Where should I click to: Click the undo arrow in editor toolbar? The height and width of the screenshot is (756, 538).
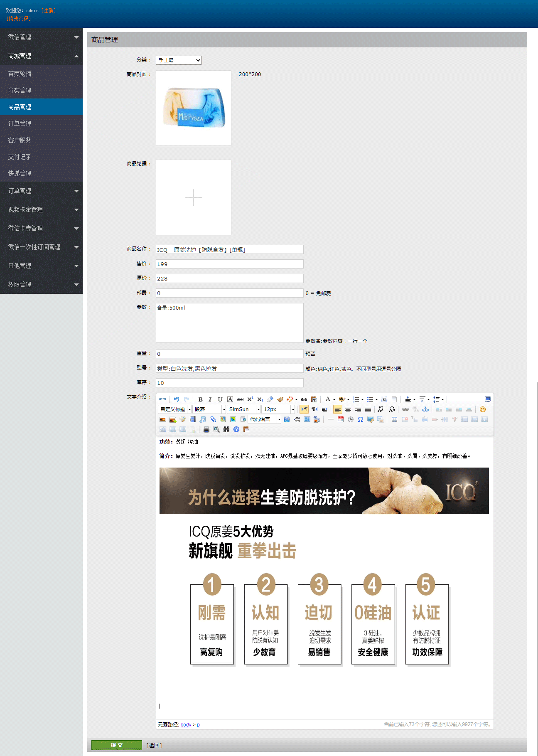coord(177,399)
